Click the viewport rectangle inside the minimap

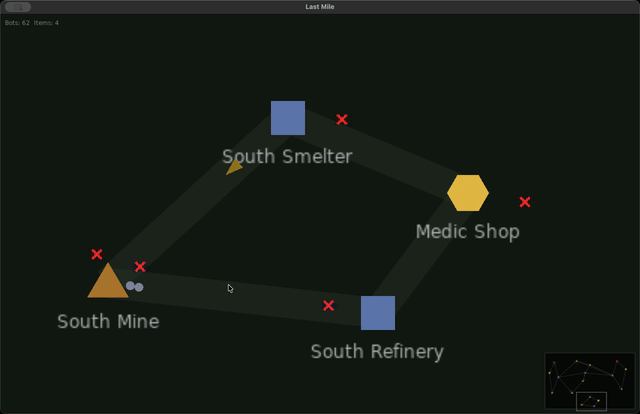(591, 401)
